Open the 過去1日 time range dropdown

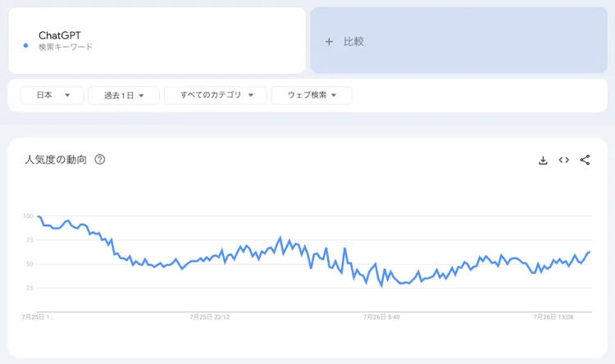pyautogui.click(x=124, y=95)
